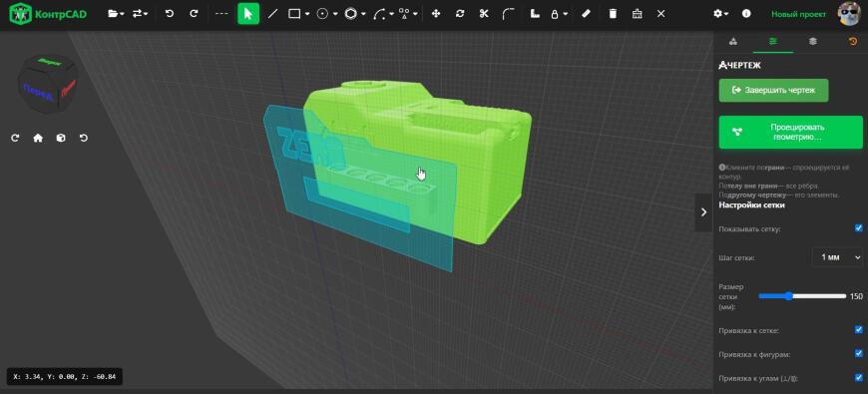Select the Circle drawing tool
The width and height of the screenshot is (868, 394).
click(322, 14)
